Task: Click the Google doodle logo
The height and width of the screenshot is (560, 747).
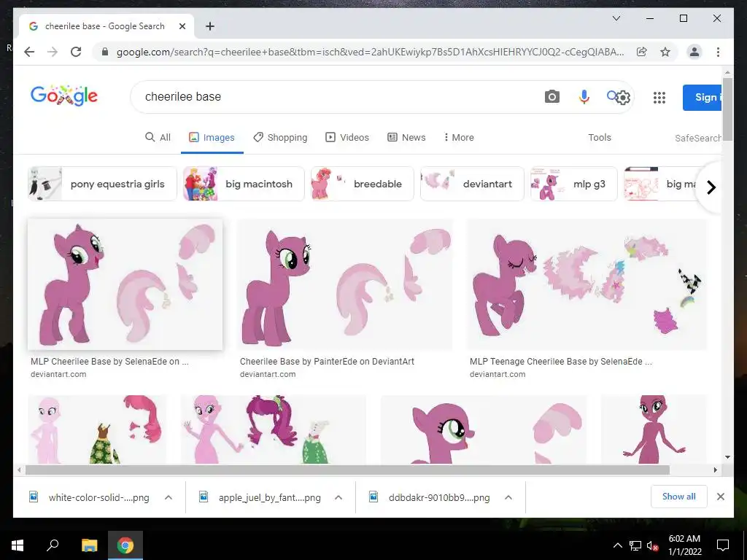Action: [x=64, y=96]
